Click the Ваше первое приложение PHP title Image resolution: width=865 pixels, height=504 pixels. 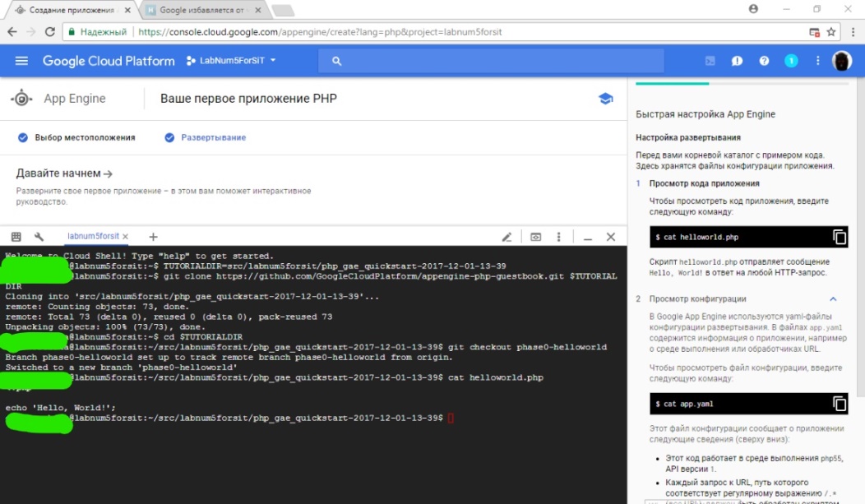248,99
